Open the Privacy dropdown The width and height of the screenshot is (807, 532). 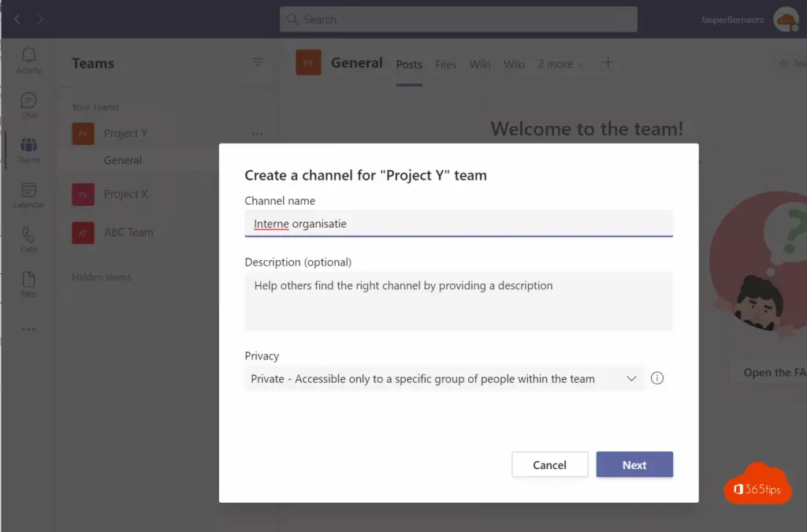coord(444,378)
